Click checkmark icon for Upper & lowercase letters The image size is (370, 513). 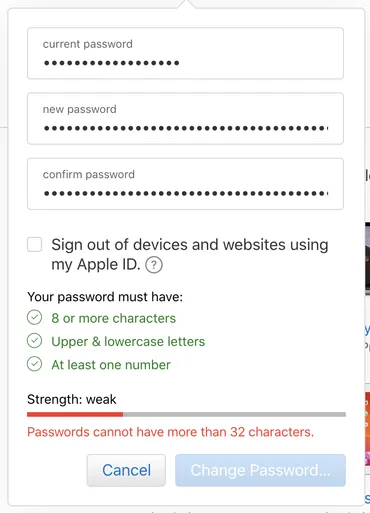pos(34,341)
